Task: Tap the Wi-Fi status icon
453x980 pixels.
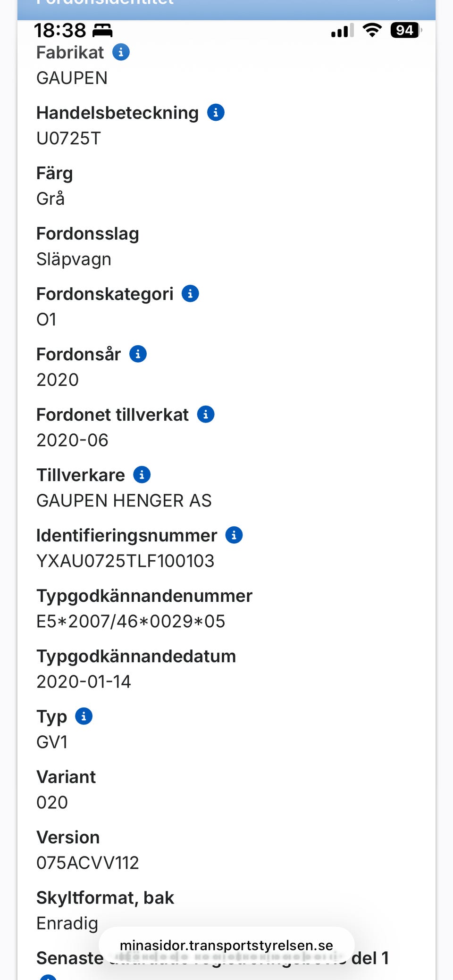Action: 372,31
